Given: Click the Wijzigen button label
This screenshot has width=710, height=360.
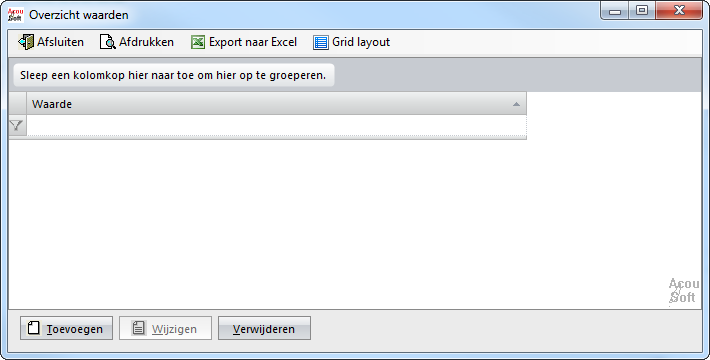Looking at the screenshot, I should [174, 329].
